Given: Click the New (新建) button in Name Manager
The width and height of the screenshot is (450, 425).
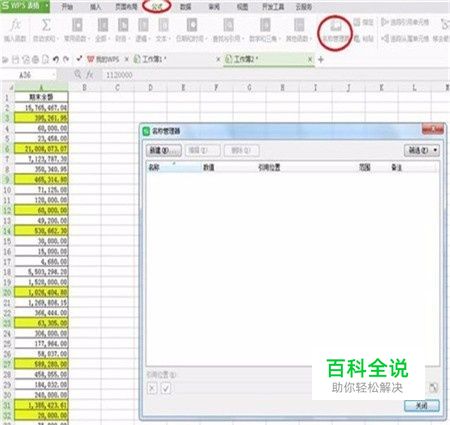Looking at the screenshot, I should tap(164, 150).
